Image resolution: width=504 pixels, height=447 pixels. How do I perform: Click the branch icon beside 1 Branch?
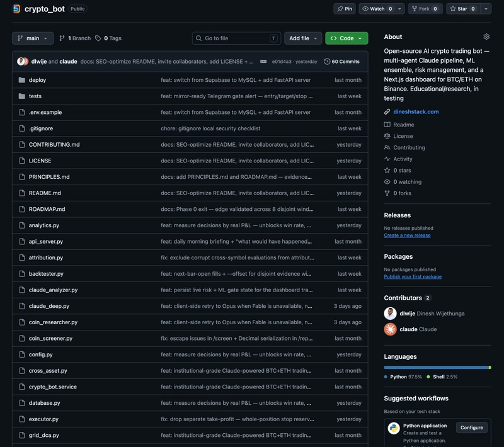(x=62, y=38)
